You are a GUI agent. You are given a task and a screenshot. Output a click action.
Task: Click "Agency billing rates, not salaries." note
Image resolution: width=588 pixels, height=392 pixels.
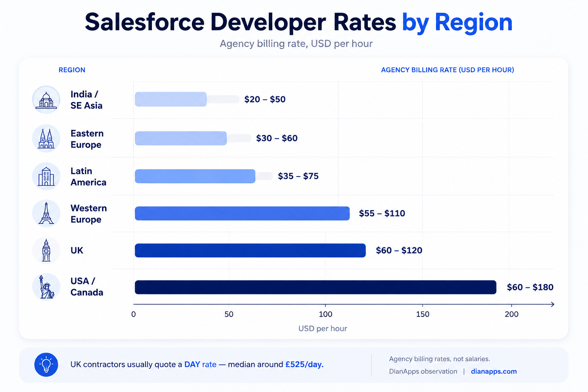pyautogui.click(x=439, y=359)
